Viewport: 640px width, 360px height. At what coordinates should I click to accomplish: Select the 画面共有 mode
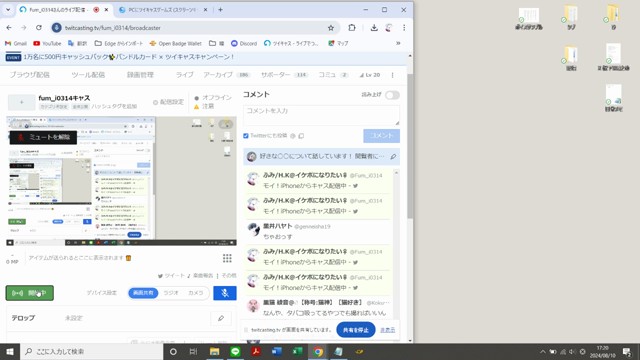(143, 293)
